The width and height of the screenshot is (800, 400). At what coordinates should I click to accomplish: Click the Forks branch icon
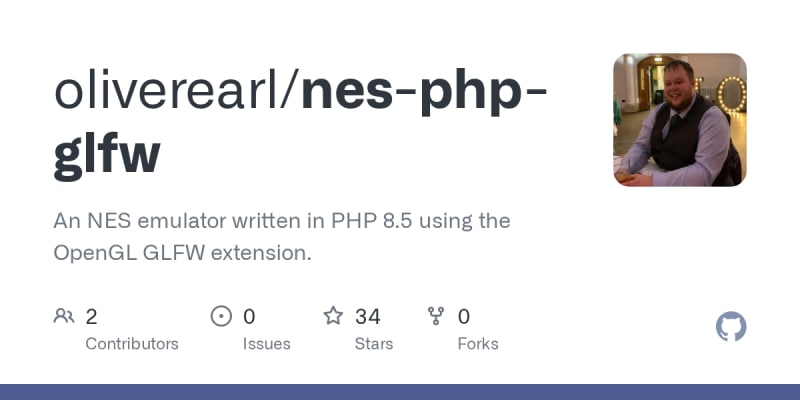(436, 317)
